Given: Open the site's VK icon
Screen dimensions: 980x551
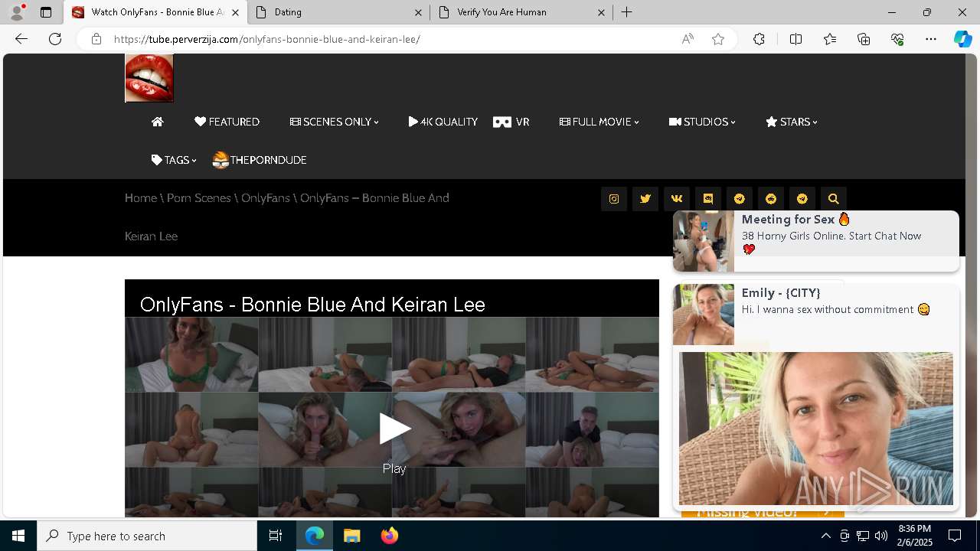Looking at the screenshot, I should [x=677, y=199].
